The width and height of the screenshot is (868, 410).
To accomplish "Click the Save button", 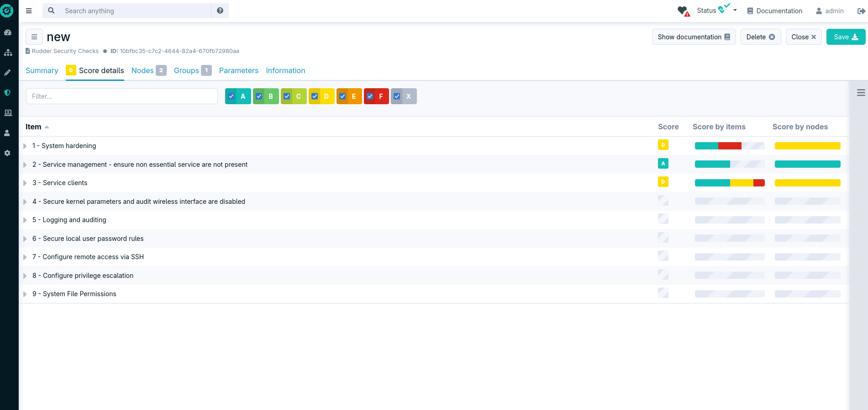I will pos(846,37).
